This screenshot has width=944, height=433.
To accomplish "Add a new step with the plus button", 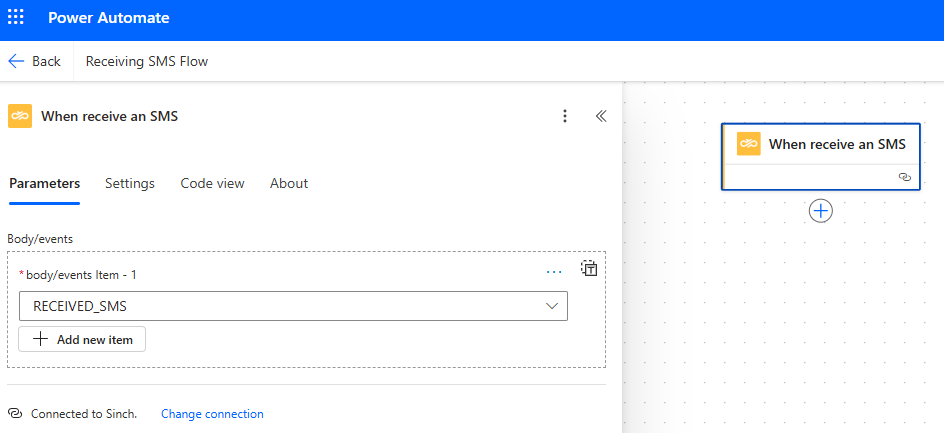I will tap(821, 211).
